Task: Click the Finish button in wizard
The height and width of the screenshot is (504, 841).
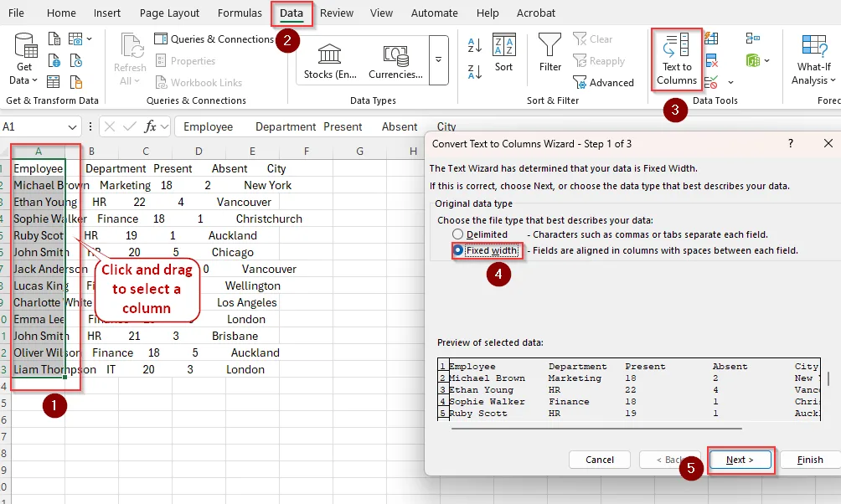Action: click(x=810, y=460)
